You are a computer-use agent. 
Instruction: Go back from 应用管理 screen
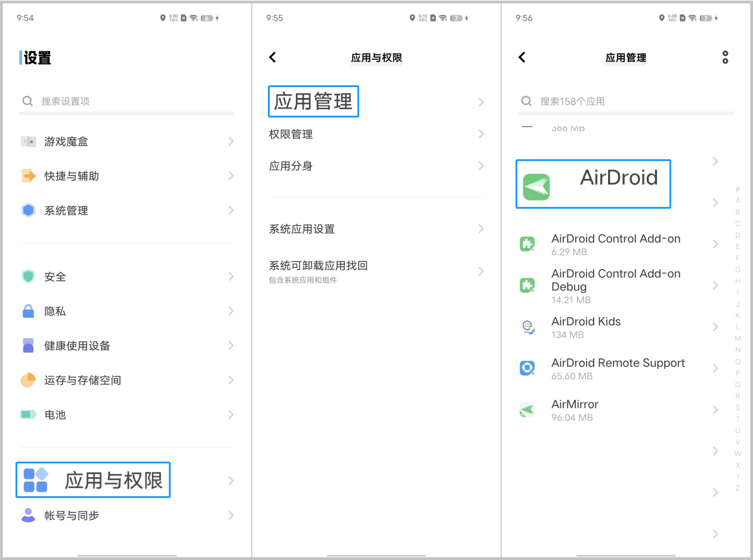[522, 57]
